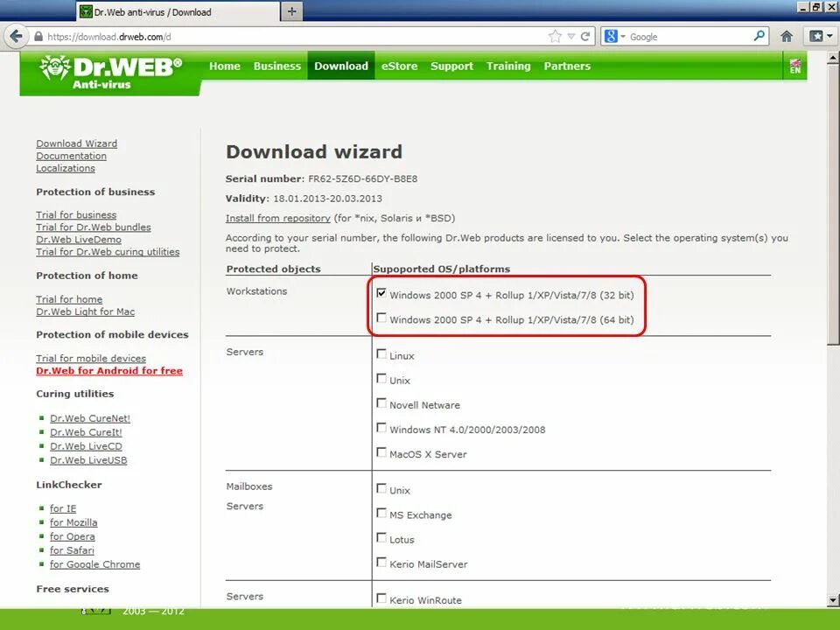
Task: Open Dr.Web CureNet! link
Action: pos(90,418)
